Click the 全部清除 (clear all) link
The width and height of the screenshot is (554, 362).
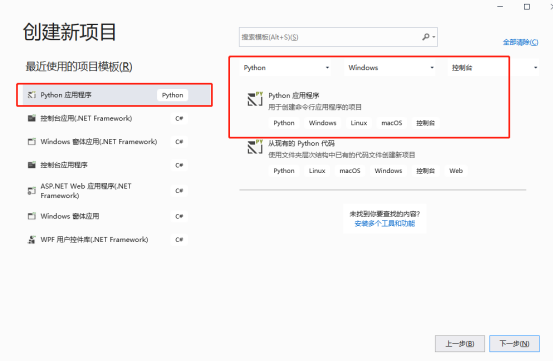pyautogui.click(x=520, y=42)
